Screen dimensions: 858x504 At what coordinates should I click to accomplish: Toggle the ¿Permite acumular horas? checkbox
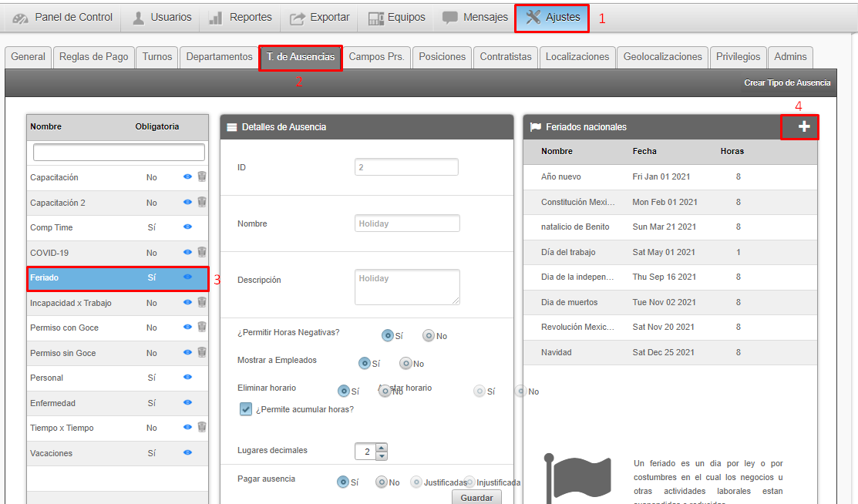point(246,409)
